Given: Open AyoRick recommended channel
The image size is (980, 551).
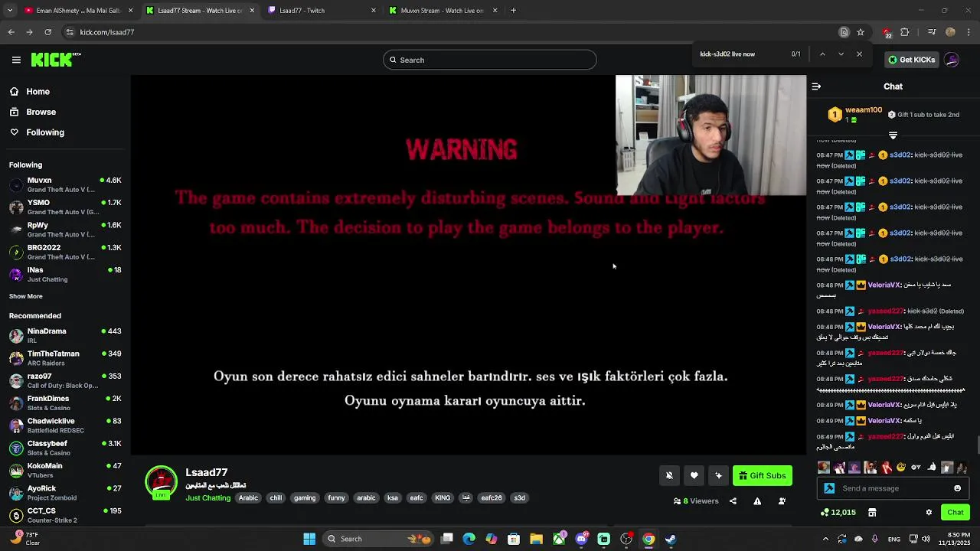Looking at the screenshot, I should [65, 492].
